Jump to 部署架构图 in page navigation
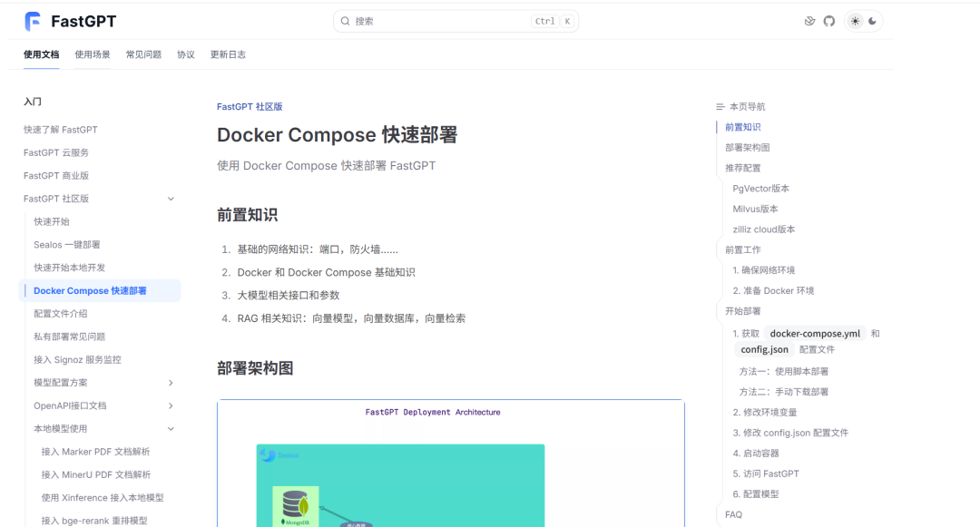 [x=748, y=147]
